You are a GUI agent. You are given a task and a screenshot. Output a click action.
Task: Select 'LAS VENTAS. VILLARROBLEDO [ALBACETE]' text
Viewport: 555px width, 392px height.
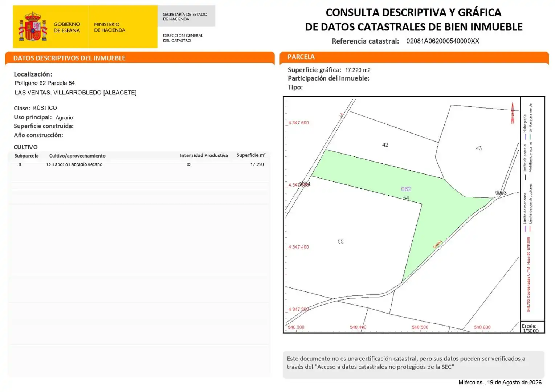[x=76, y=93]
